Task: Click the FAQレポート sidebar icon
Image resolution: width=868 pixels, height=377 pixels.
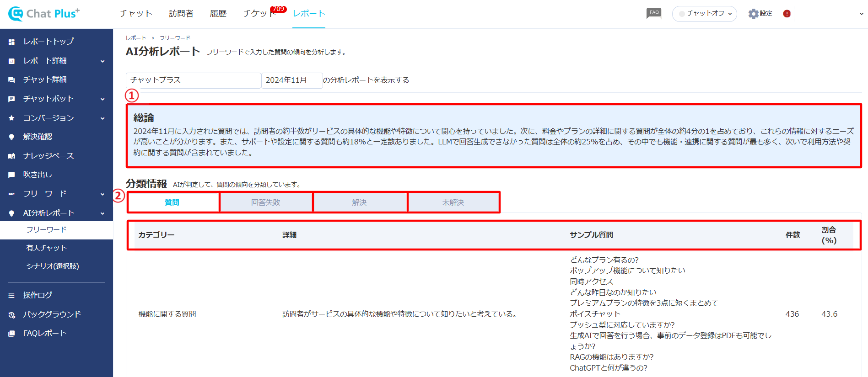Action: (11, 333)
